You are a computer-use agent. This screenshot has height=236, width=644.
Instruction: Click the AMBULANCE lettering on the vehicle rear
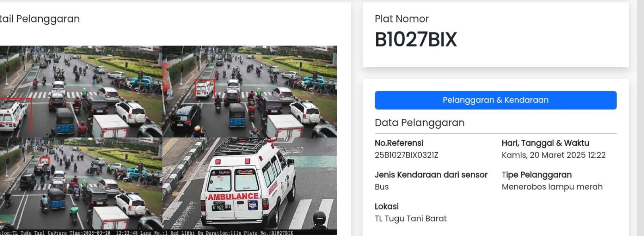pos(233,197)
